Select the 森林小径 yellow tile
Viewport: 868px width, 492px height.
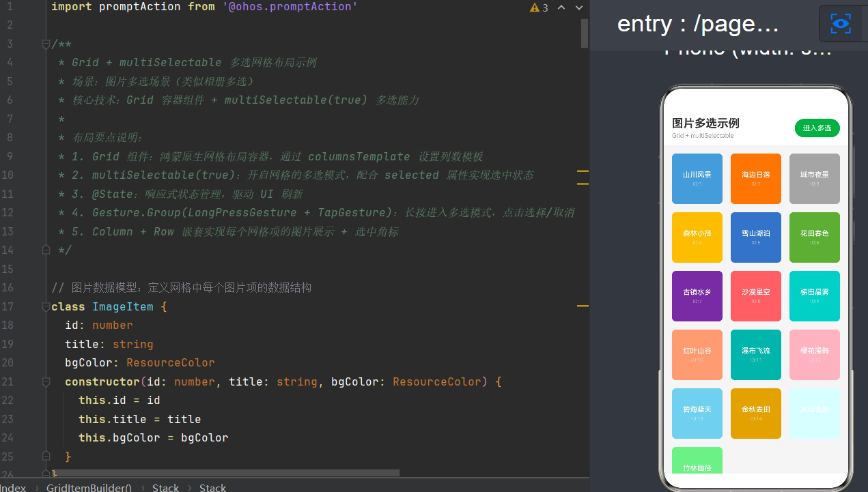[x=697, y=237]
